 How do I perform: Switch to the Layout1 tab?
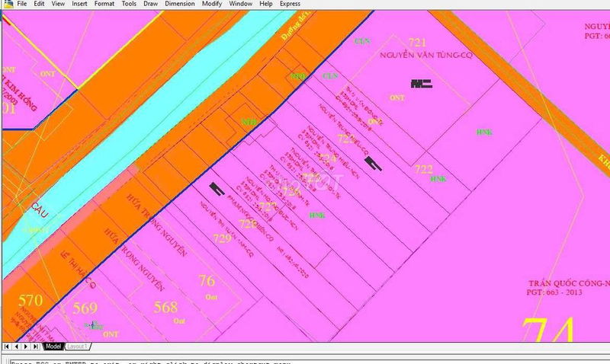(77, 346)
